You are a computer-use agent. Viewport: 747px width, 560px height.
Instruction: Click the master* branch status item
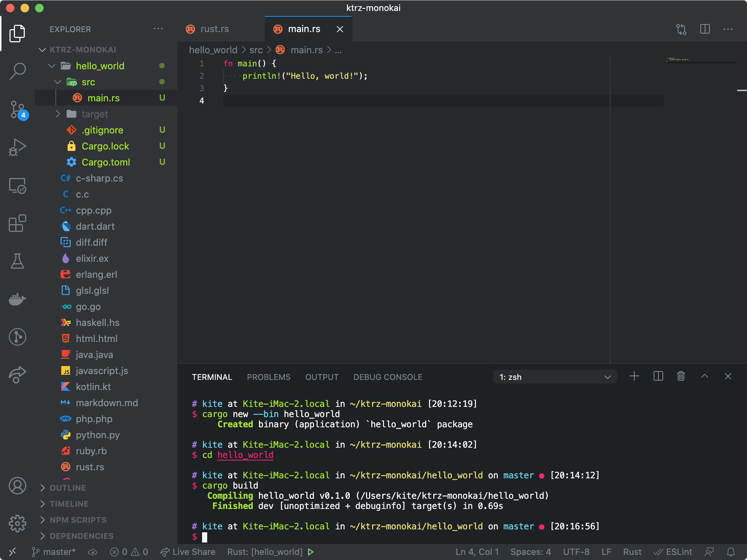tap(54, 552)
